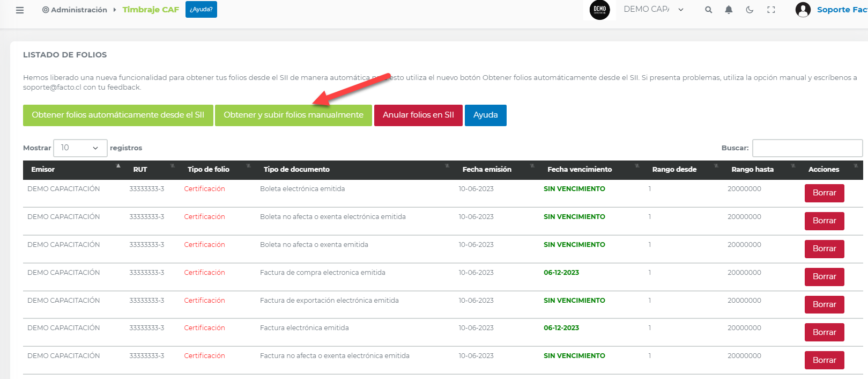The image size is (868, 379).
Task: Focus the Buscar search field
Action: 807,148
